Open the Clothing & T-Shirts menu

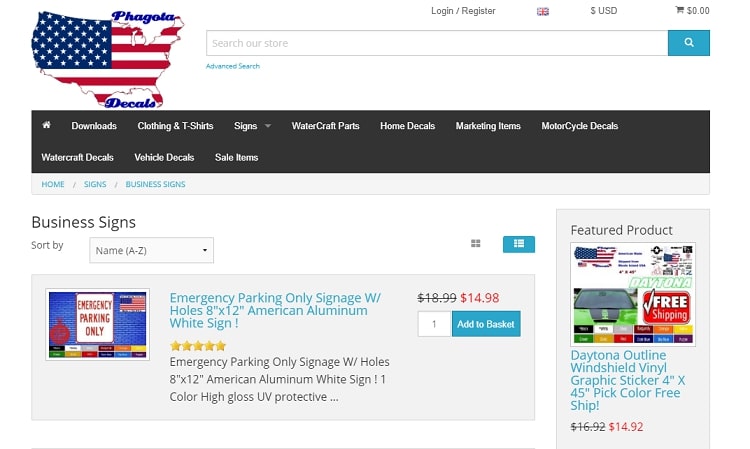click(175, 126)
